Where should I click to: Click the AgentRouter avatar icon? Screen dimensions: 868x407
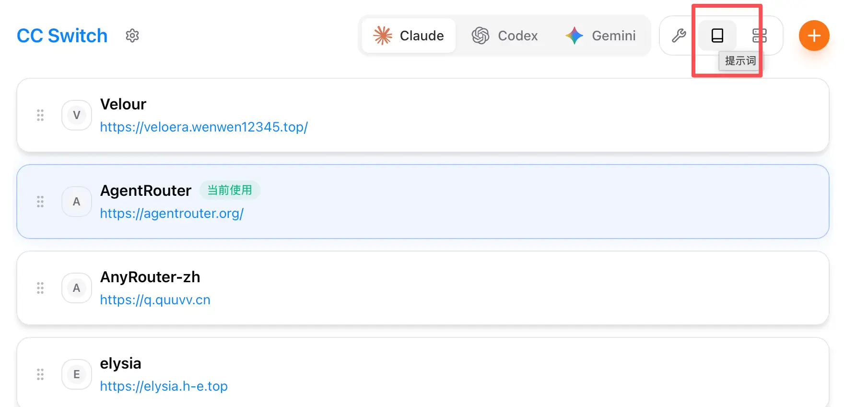[x=77, y=202]
